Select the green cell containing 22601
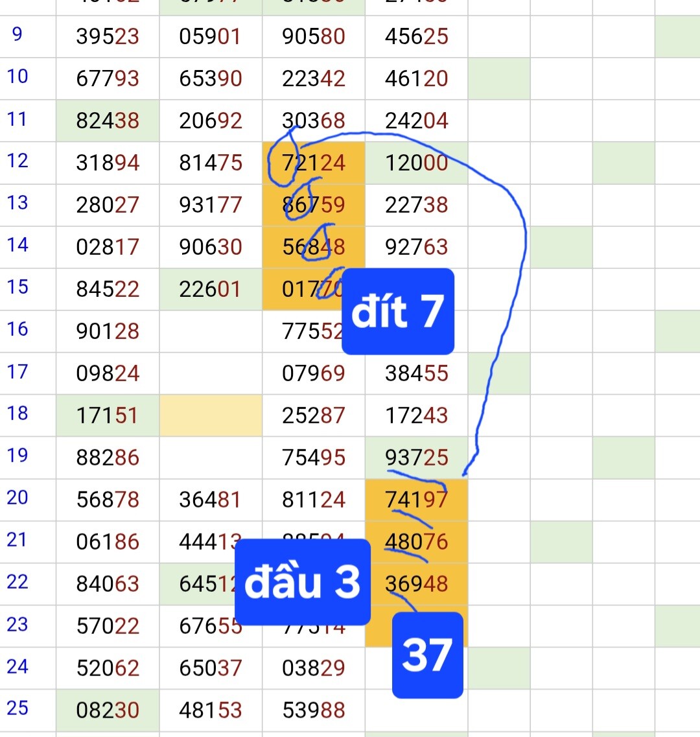Image resolution: width=700 pixels, height=737 pixels. click(211, 289)
